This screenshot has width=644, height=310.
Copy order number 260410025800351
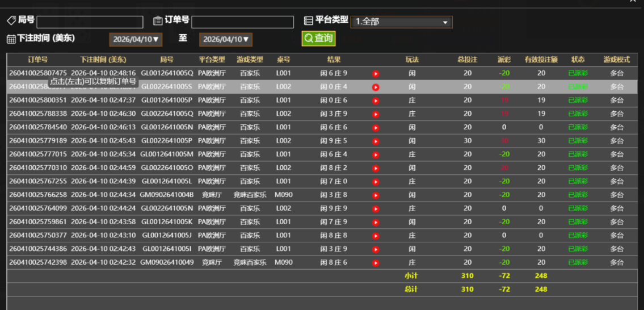click(38, 100)
